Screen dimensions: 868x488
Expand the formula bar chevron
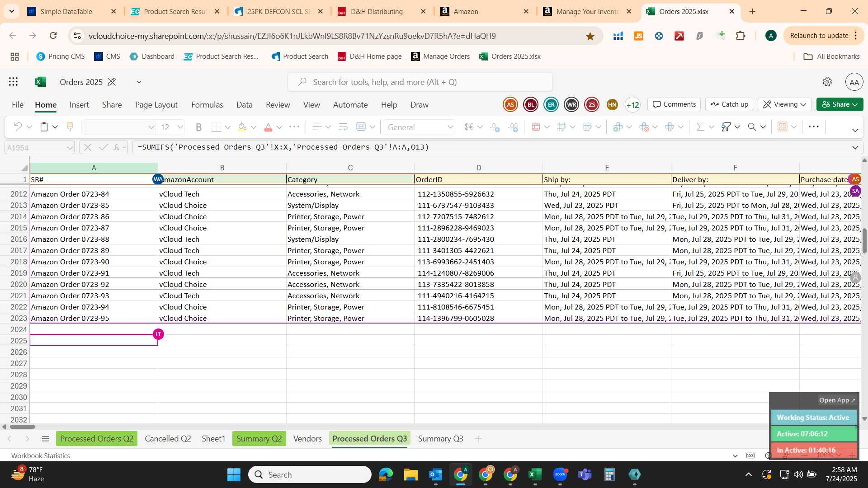point(855,148)
